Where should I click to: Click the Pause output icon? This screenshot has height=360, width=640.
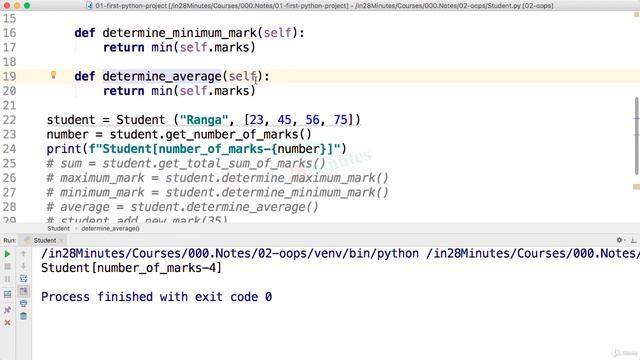(7, 279)
